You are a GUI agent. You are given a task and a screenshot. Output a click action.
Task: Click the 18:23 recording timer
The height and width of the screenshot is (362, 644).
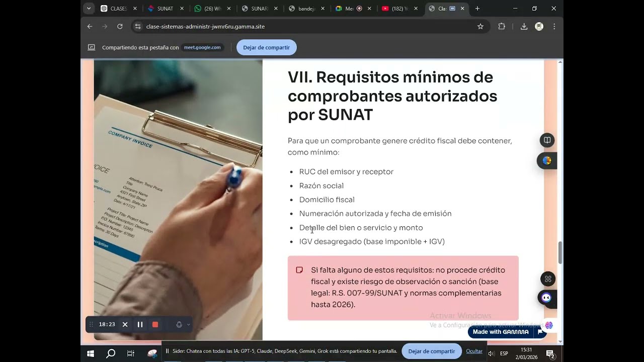(x=107, y=324)
